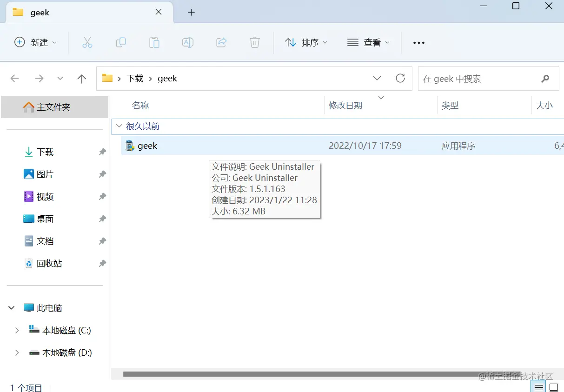Image resolution: width=564 pixels, height=392 pixels.
Task: Select the geek file name
Action: click(147, 146)
